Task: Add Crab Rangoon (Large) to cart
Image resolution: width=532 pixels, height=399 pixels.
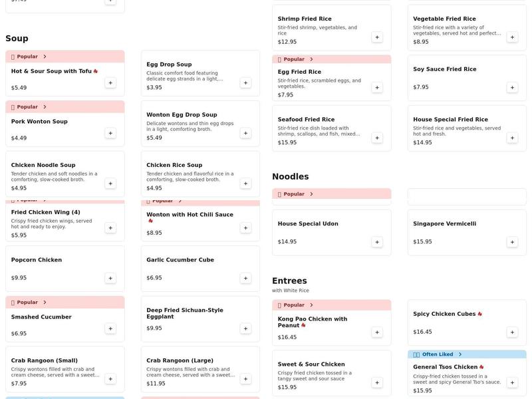Action: (x=245, y=378)
